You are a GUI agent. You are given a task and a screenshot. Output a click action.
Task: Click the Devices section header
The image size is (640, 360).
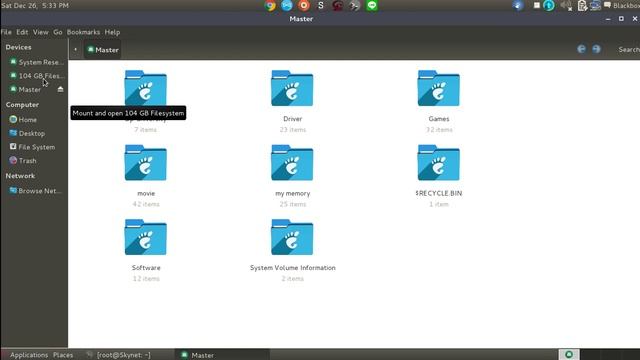point(18,47)
